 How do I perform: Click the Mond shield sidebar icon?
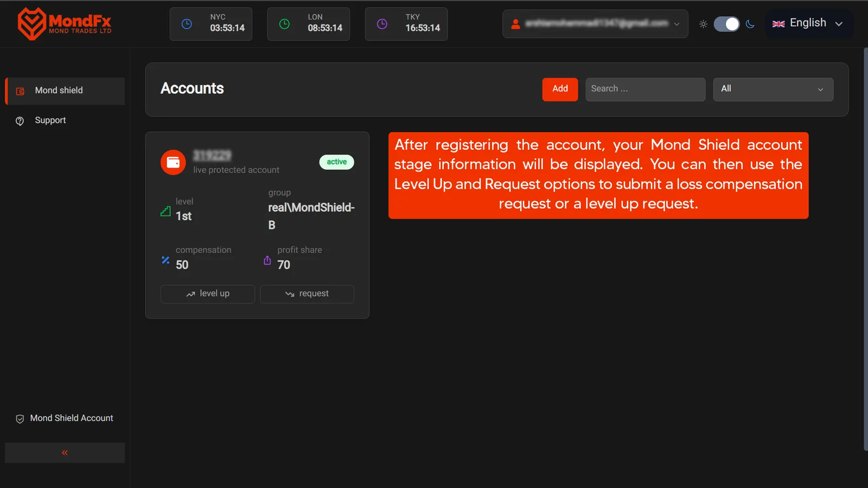(20, 91)
